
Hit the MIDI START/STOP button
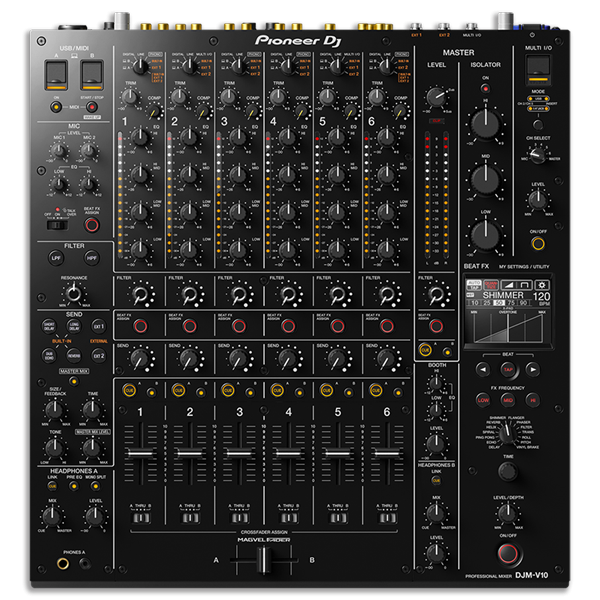point(91,107)
